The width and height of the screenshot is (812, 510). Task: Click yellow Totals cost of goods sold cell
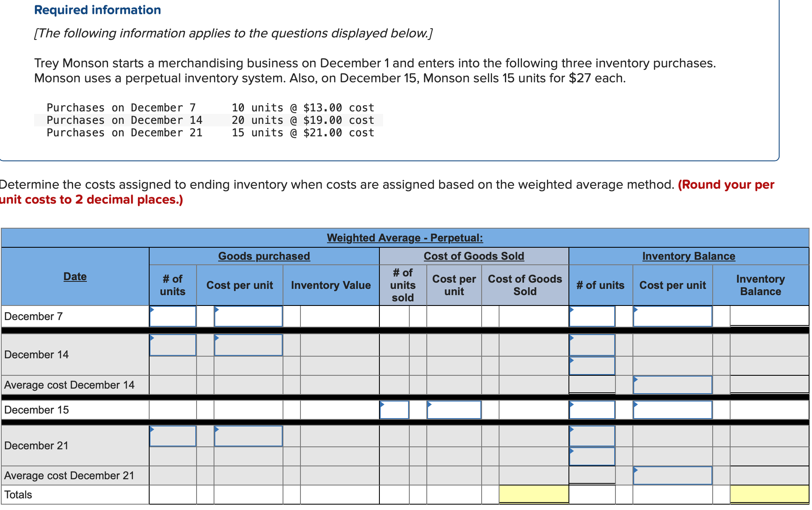coord(534,494)
